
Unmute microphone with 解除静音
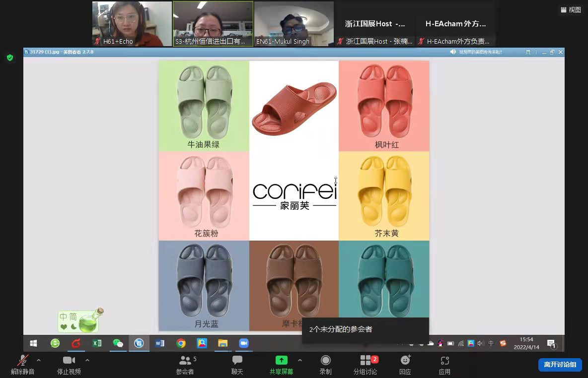pos(23,365)
